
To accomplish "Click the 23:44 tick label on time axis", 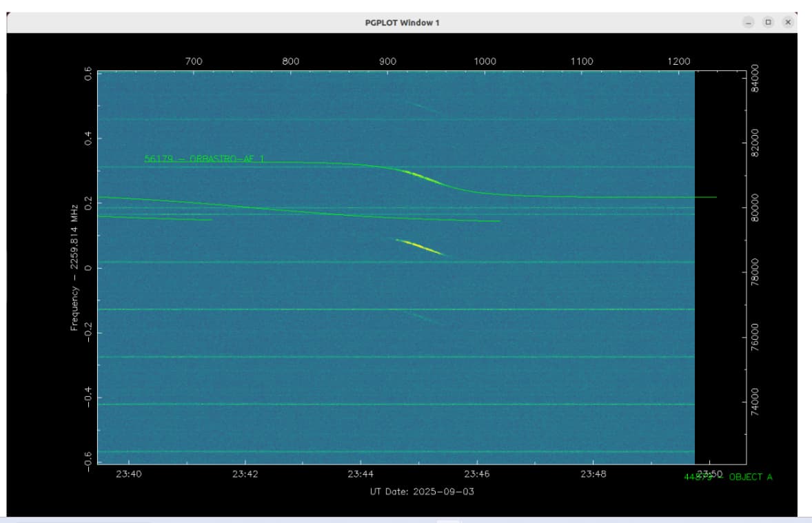I will 361,474.
